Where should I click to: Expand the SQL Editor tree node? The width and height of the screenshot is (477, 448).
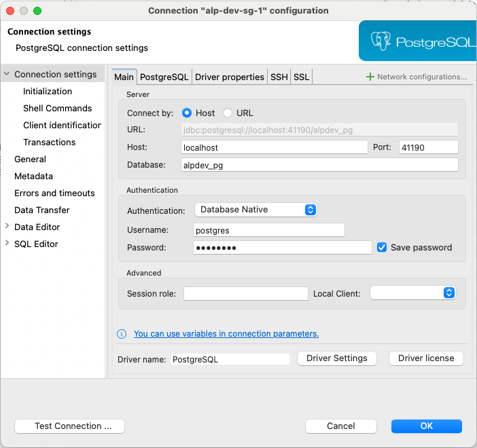pos(7,244)
